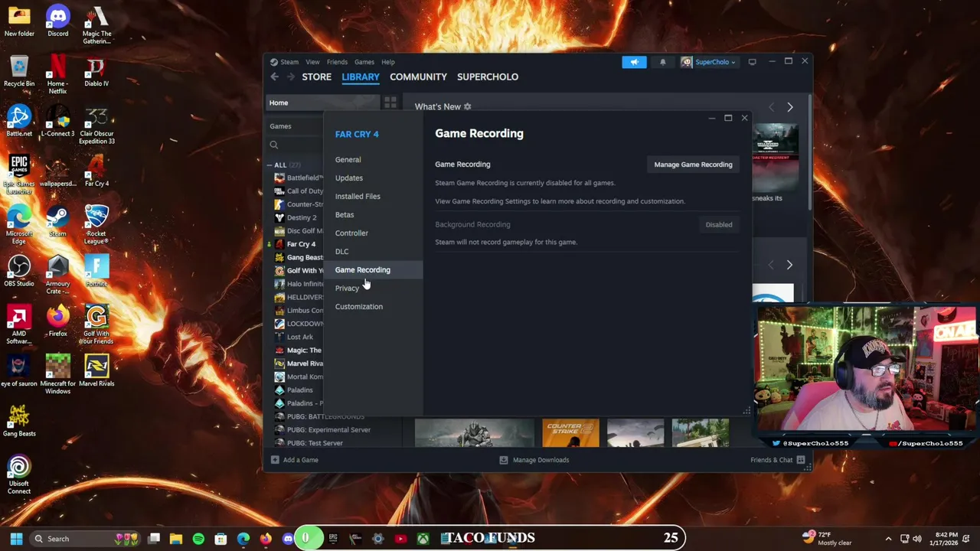Open the Rocket League desktop shortcut
Screen dimensions: 980x551
tap(96, 224)
